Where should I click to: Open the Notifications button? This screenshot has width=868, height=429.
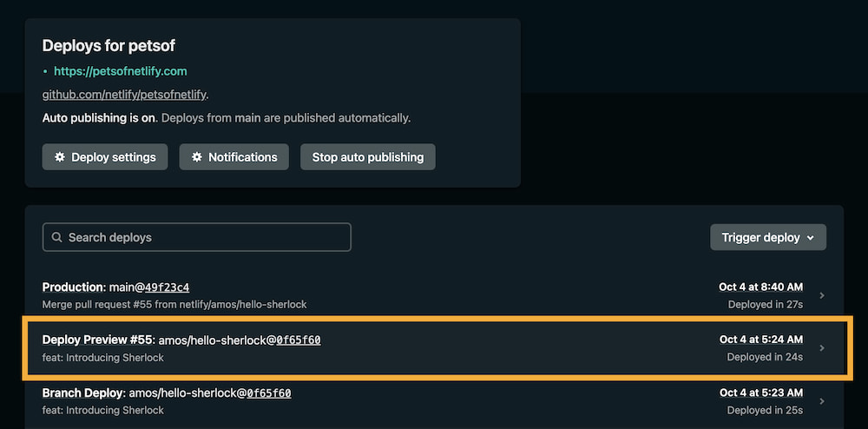pyautogui.click(x=233, y=157)
